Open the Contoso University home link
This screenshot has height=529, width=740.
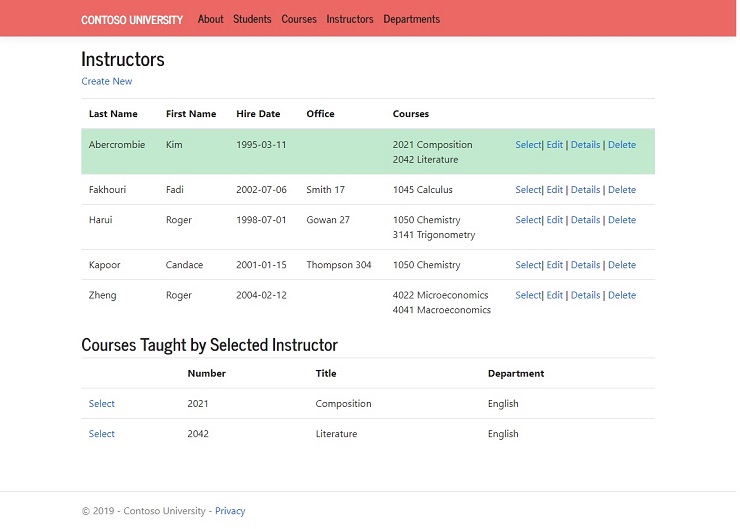132,20
